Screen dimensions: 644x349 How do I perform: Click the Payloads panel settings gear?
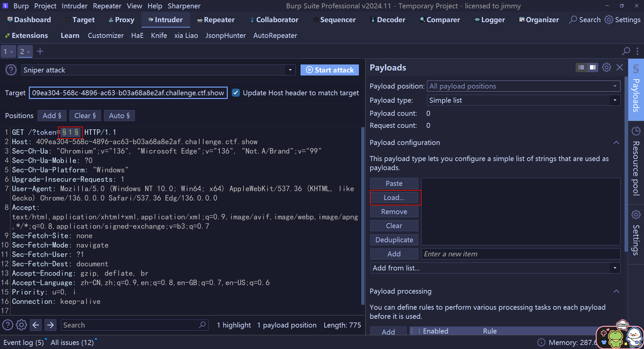coord(606,67)
